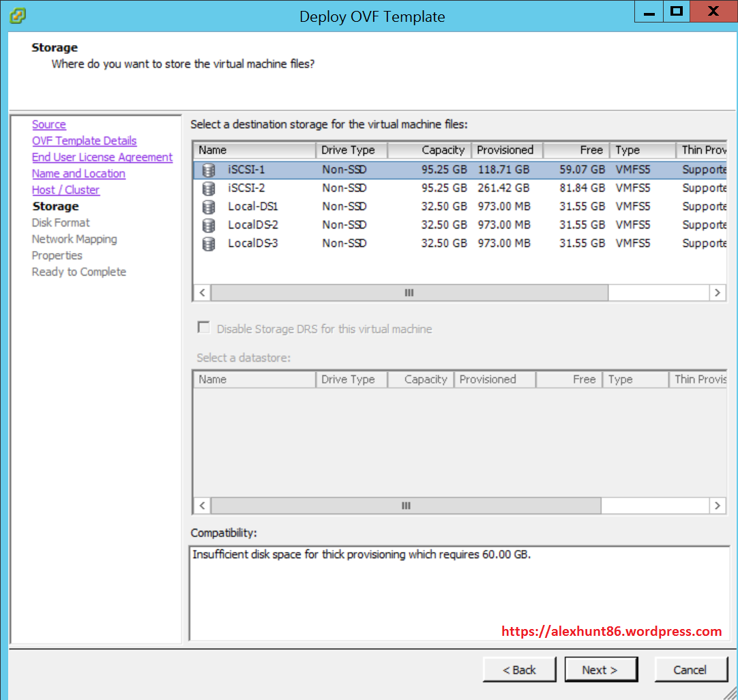Click the iSCSI-1 datastore icon

pos(209,170)
